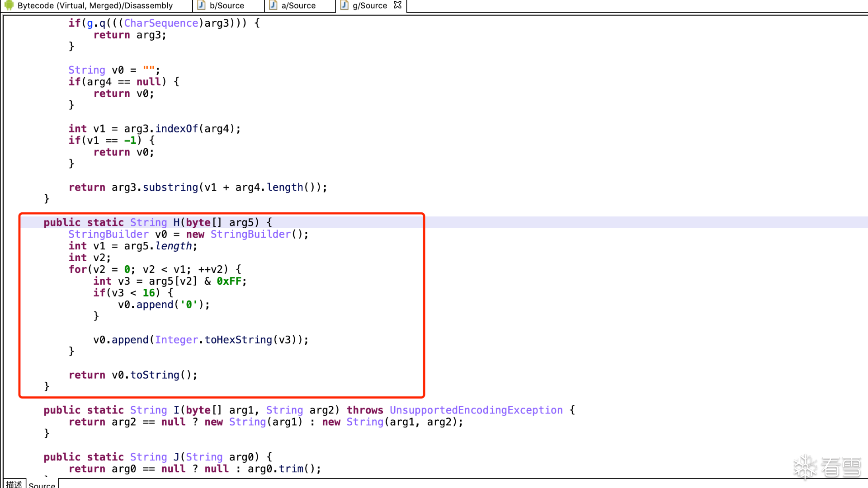Click method name H in its declaration
868x488 pixels.
pyautogui.click(x=176, y=222)
